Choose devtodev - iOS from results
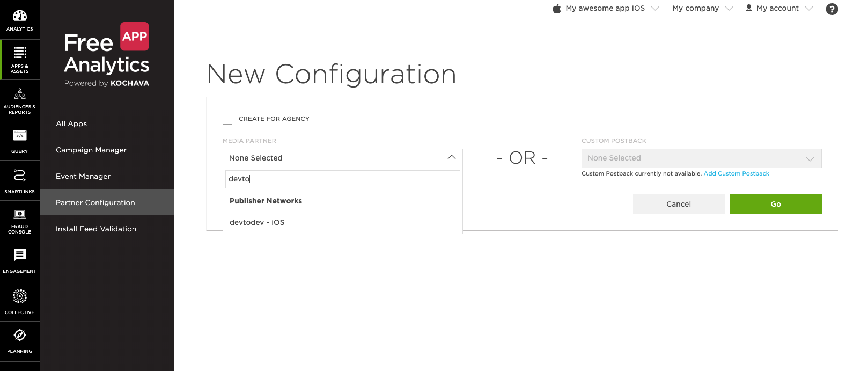The height and width of the screenshot is (371, 868). (257, 222)
